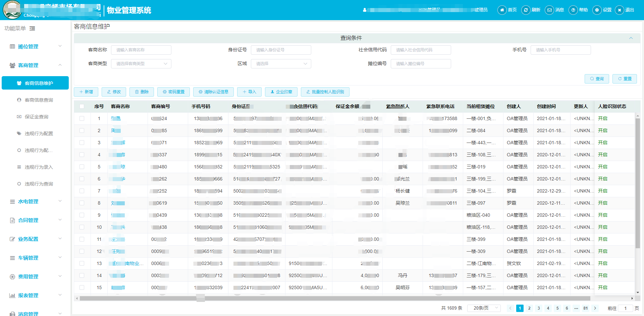The height and width of the screenshot is (316, 644).
Task: Click the 退出 logout icon
Action: pos(620,10)
